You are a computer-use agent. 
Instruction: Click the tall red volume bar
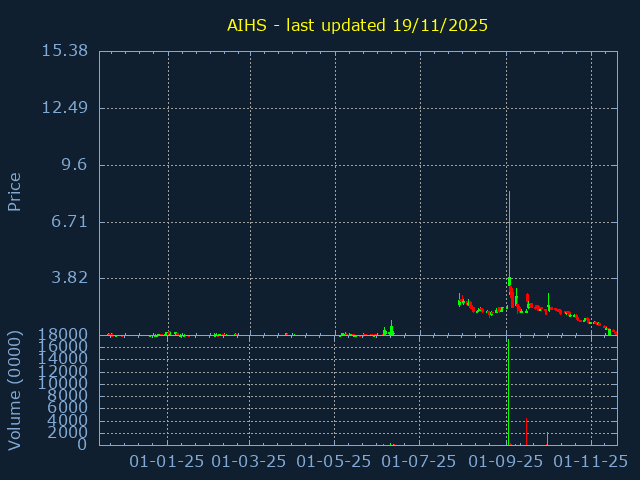(x=526, y=432)
